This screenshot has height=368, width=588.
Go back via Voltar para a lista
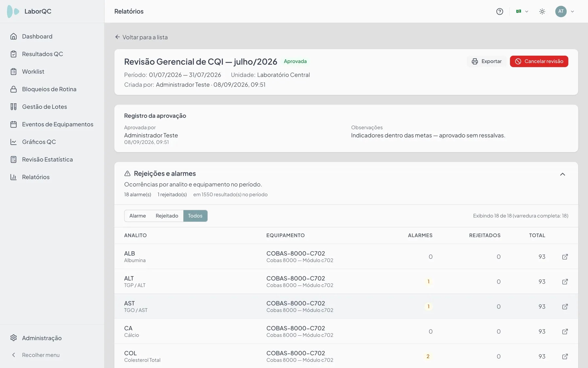pyautogui.click(x=141, y=37)
